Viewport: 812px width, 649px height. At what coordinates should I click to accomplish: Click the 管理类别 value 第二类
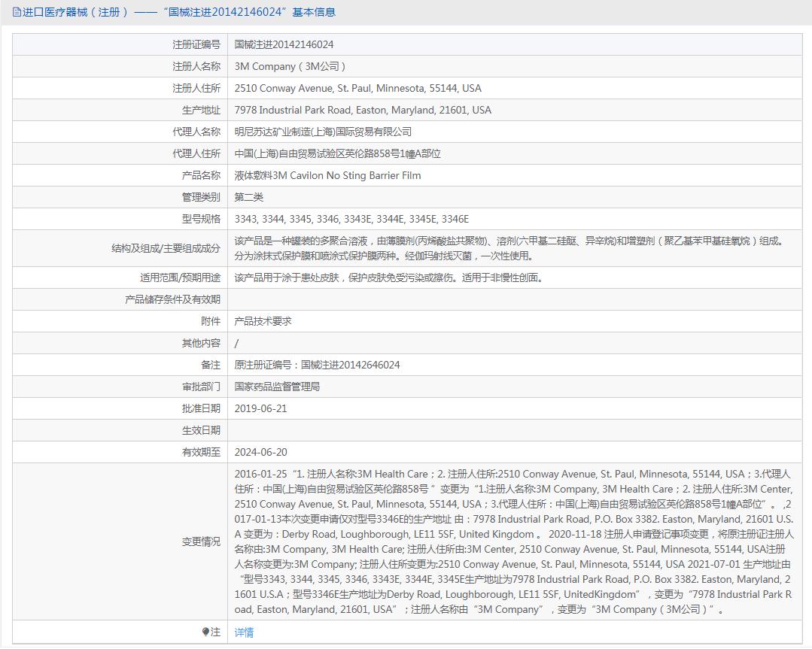(x=249, y=197)
